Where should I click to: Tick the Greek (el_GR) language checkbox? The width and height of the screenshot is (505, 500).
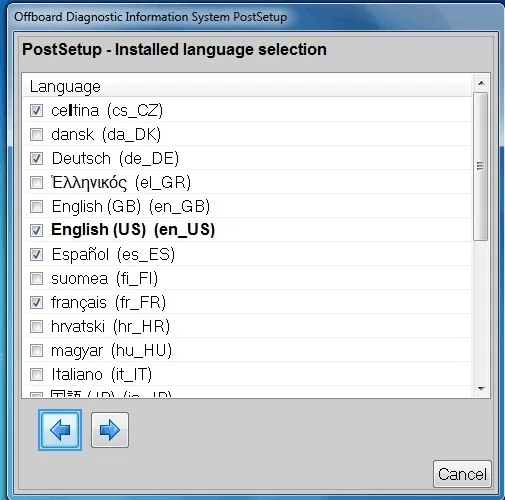(x=36, y=182)
